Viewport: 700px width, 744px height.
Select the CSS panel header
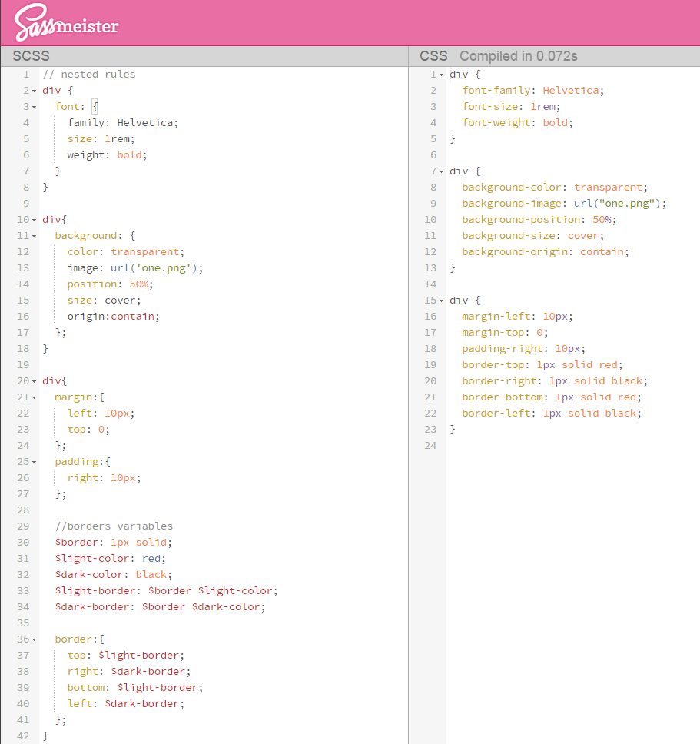pos(433,56)
